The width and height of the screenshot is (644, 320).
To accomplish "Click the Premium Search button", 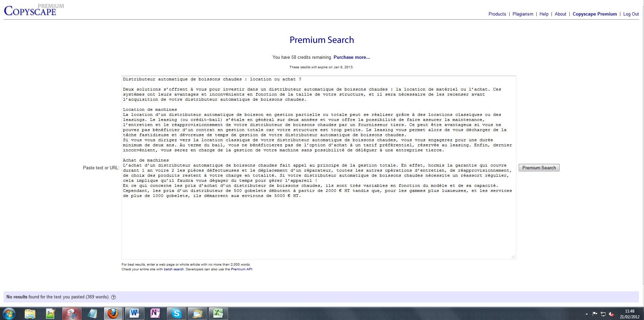I will tap(539, 168).
